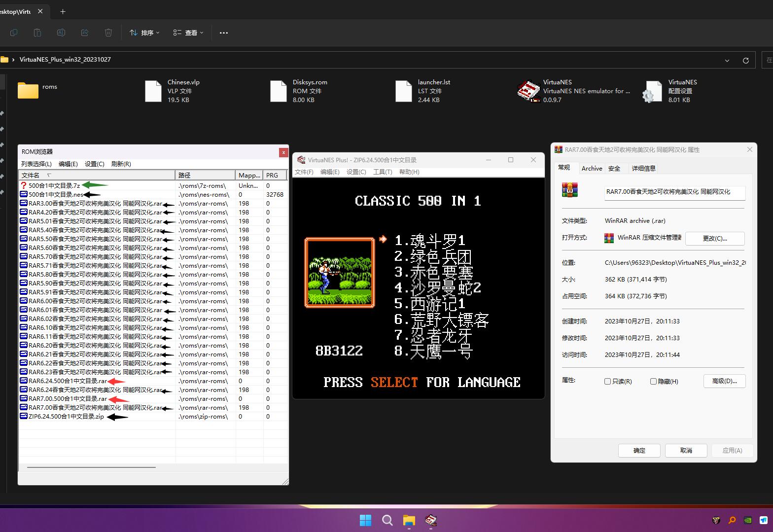This screenshot has height=532, width=773.
Task: Click the WinRAR archive icon in properties dialog
Action: 570,190
